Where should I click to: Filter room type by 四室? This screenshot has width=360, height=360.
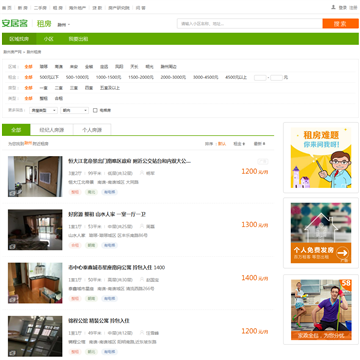[89, 88]
